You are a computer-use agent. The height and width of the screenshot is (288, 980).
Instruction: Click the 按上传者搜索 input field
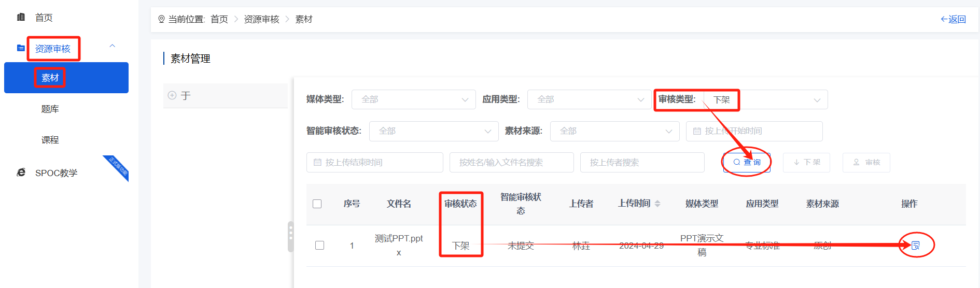(642, 162)
